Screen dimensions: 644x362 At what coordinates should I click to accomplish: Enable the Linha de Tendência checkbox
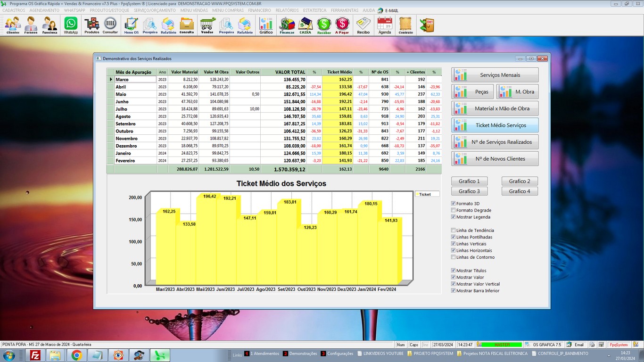454,230
